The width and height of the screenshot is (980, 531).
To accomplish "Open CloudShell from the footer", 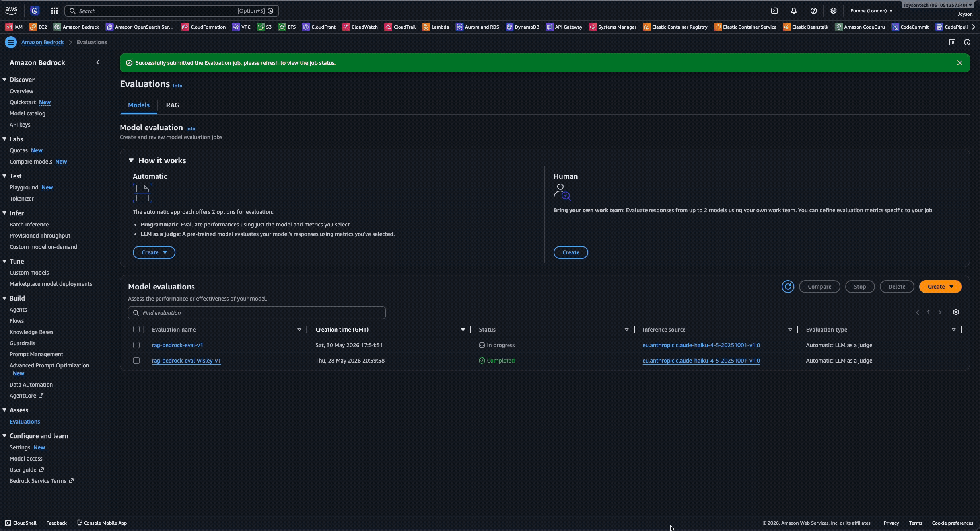I will coord(21,523).
